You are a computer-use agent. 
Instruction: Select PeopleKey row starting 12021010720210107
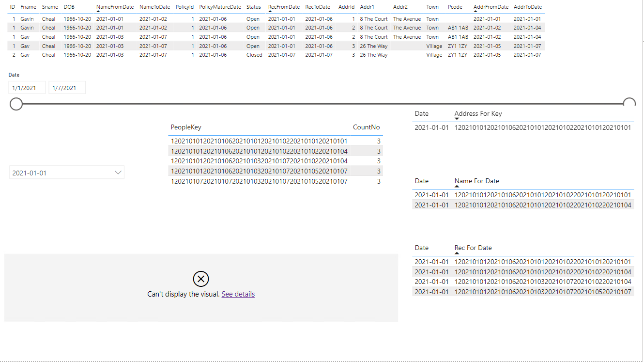pos(276,181)
